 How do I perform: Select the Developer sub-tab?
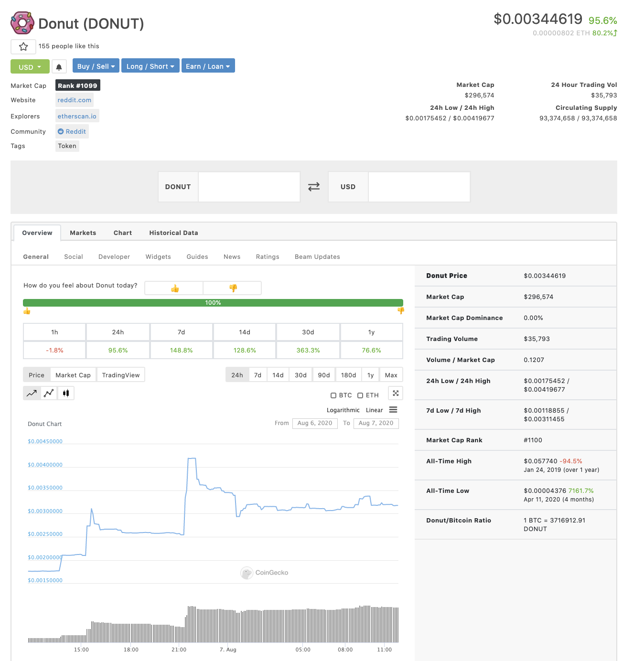[114, 256]
